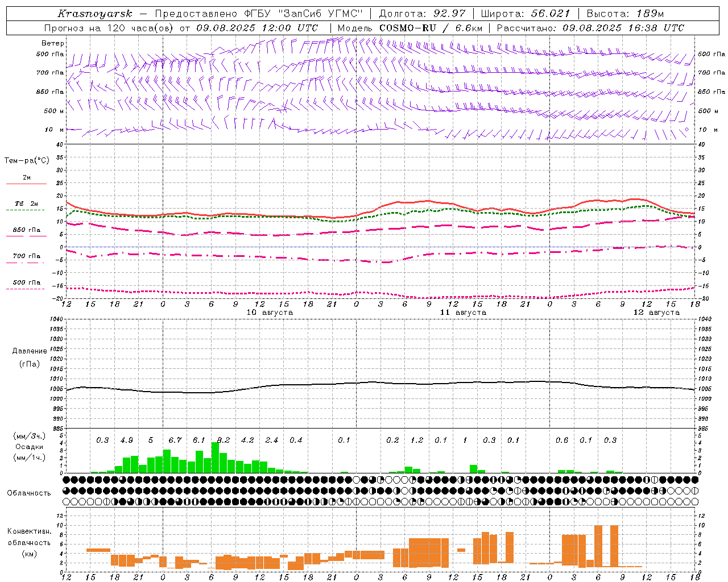This screenshot has width=728, height=582.
Task: Click the '2м' temperature legend entry
Action: click(x=27, y=178)
